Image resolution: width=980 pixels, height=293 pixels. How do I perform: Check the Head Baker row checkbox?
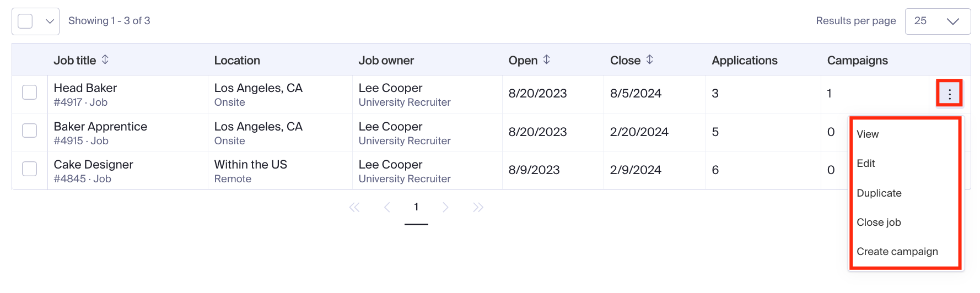(30, 93)
